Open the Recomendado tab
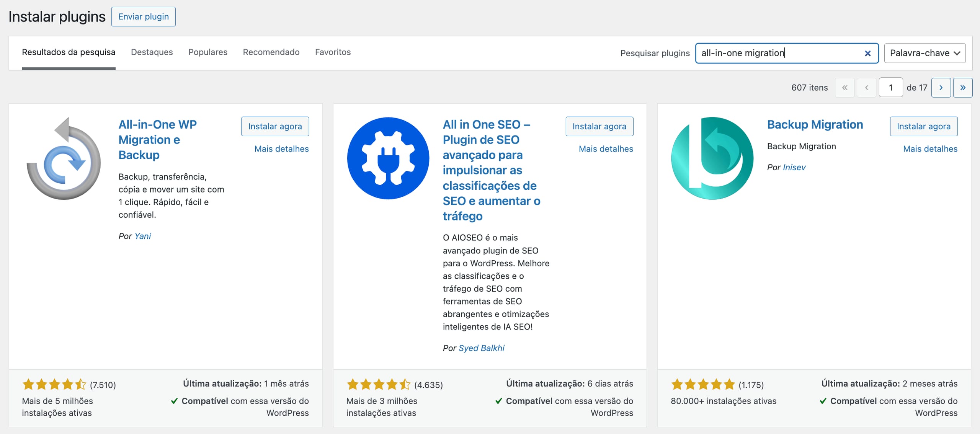Viewport: 980px width, 434px height. 271,52
